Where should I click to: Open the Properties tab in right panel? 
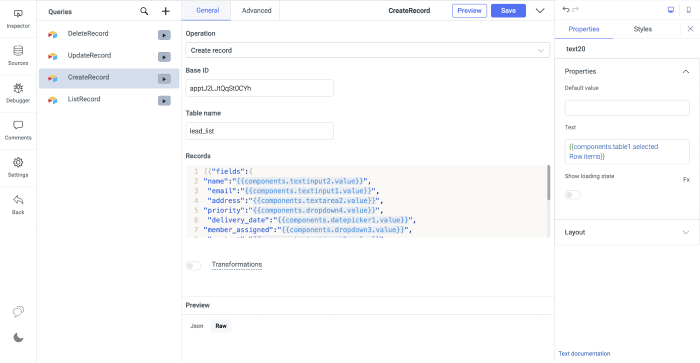583,29
